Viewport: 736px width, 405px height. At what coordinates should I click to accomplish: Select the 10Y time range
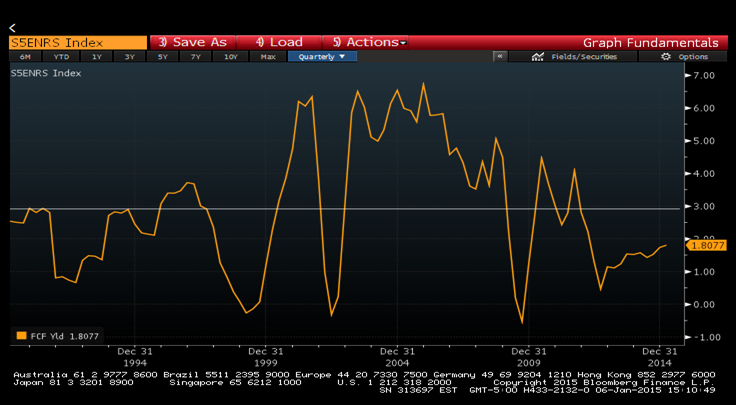point(231,57)
